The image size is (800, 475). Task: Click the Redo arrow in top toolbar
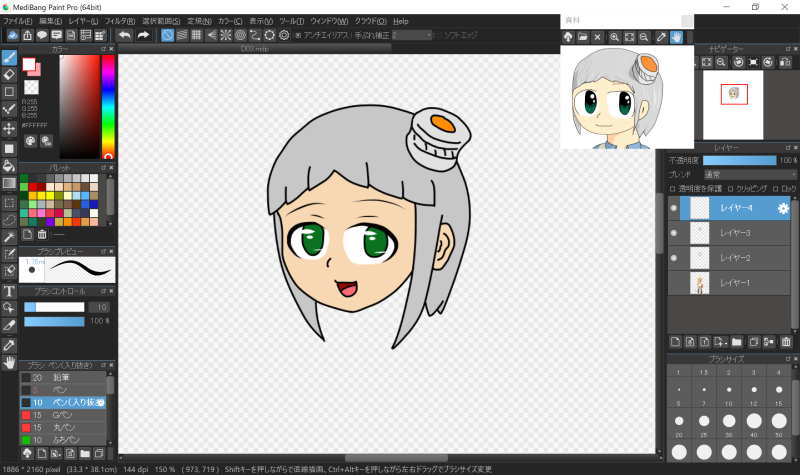[143, 35]
